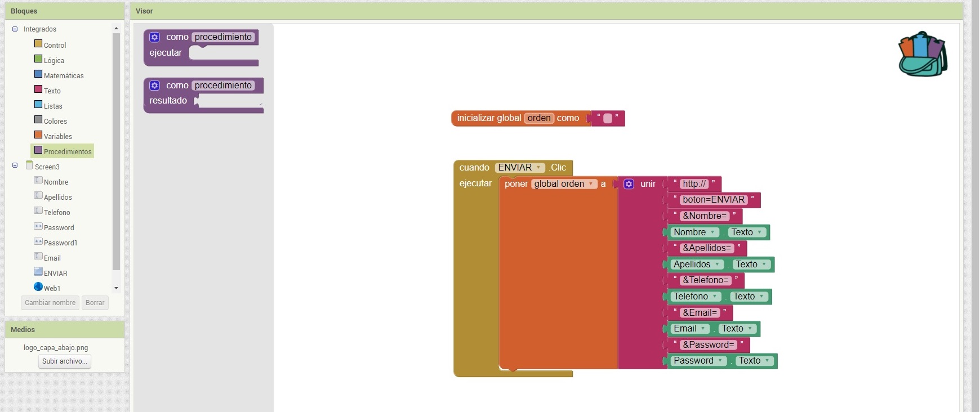Click the Subir archivo button
Viewport: 980px width, 412px height.
65,361
